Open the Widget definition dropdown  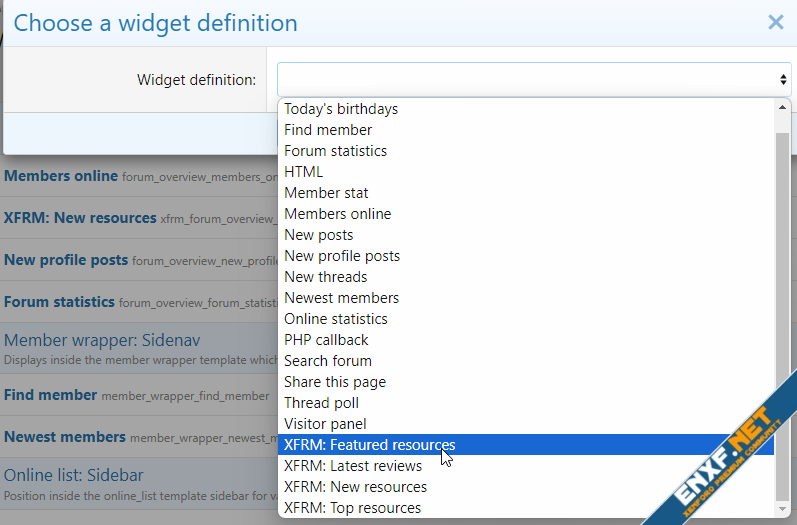pyautogui.click(x=534, y=79)
